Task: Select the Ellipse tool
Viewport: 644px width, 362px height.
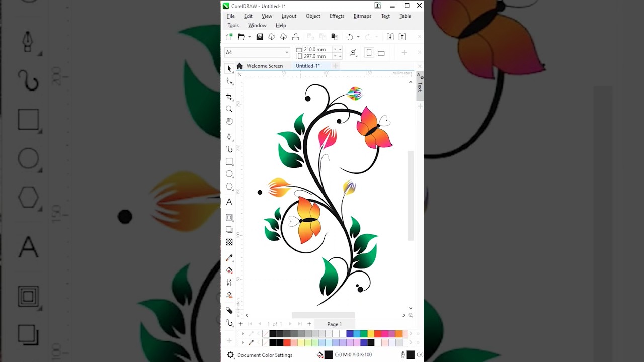Action: pos(229,174)
